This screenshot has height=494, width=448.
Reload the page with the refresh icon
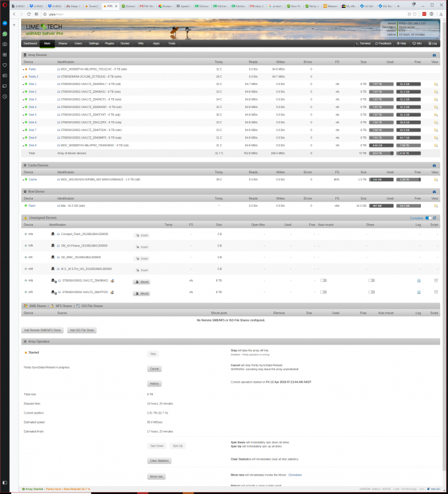pos(29,14)
